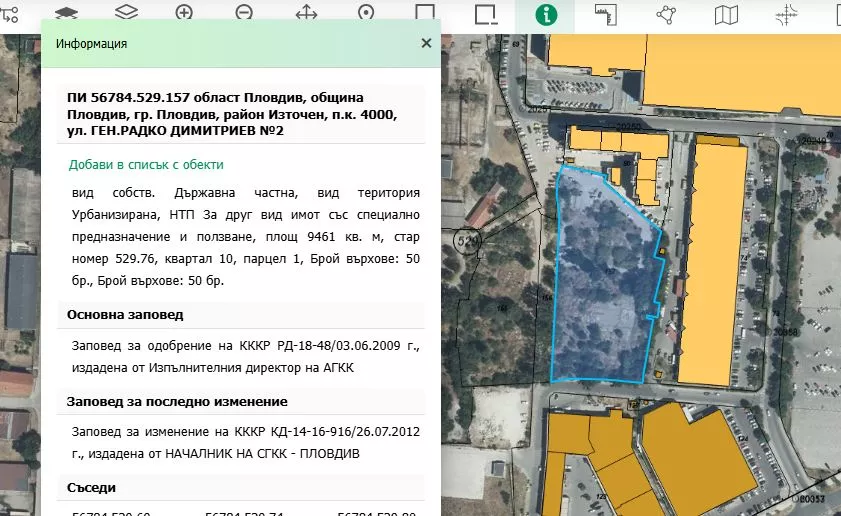
Task: Open the folded map icon
Action: pyautogui.click(x=726, y=14)
